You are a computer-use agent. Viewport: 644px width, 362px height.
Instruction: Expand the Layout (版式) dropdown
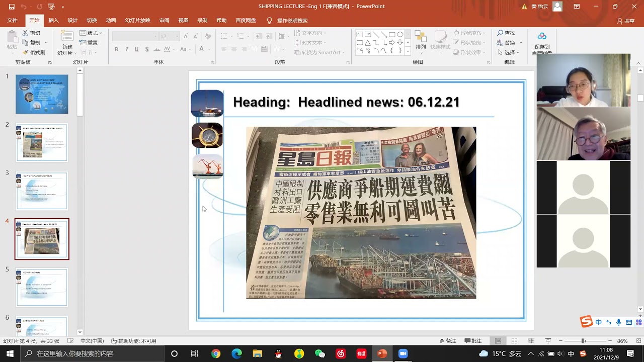coord(92,33)
